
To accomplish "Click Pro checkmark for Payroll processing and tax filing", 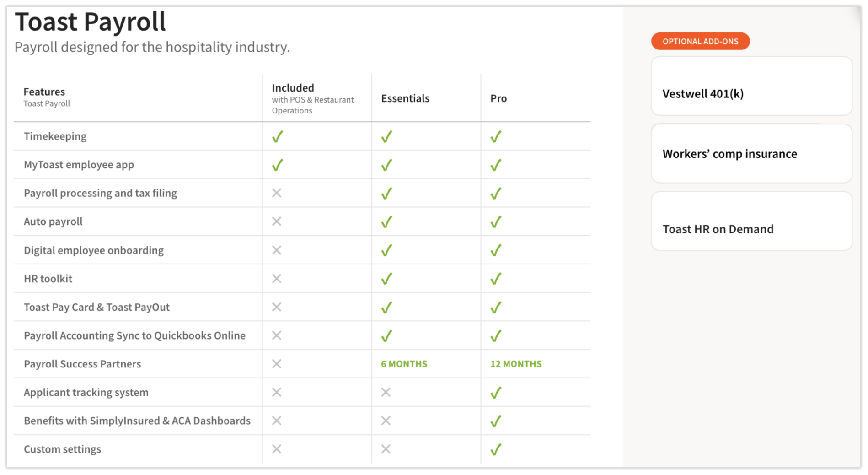I will (x=496, y=193).
